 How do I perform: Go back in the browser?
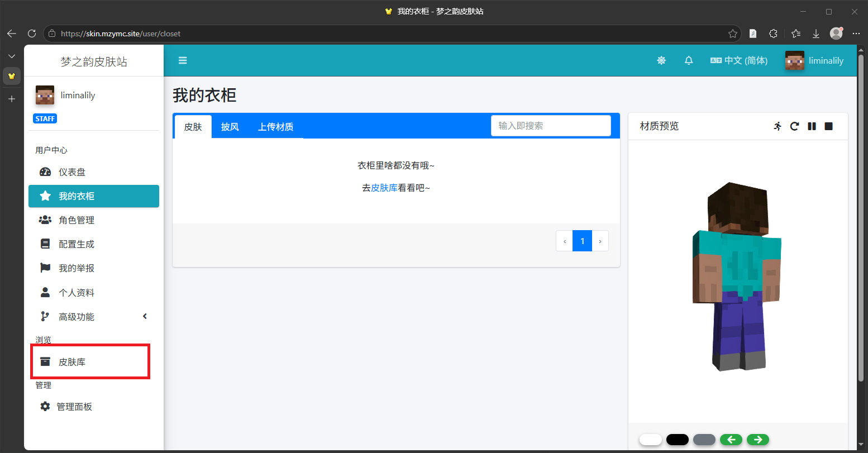12,34
